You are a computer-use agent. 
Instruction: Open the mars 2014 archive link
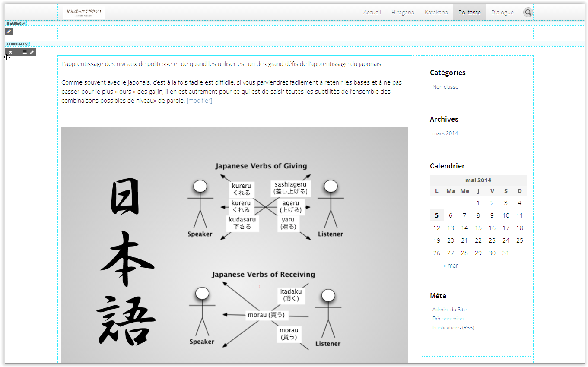pyautogui.click(x=445, y=133)
